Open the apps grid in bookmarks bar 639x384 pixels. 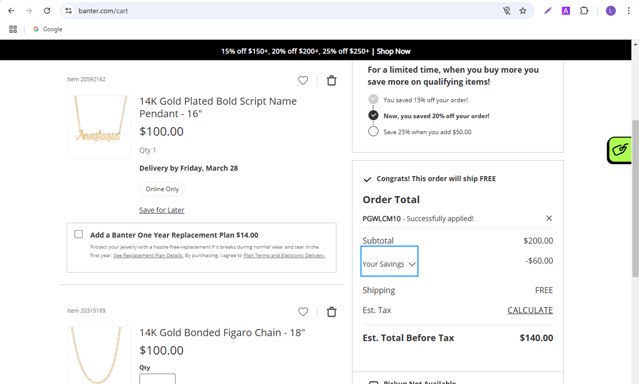pos(13,29)
